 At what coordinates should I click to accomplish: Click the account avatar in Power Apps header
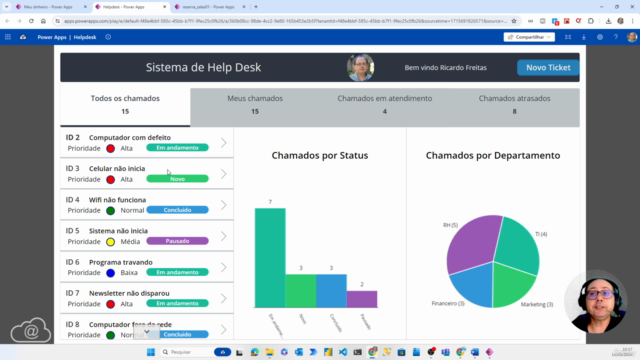632,37
